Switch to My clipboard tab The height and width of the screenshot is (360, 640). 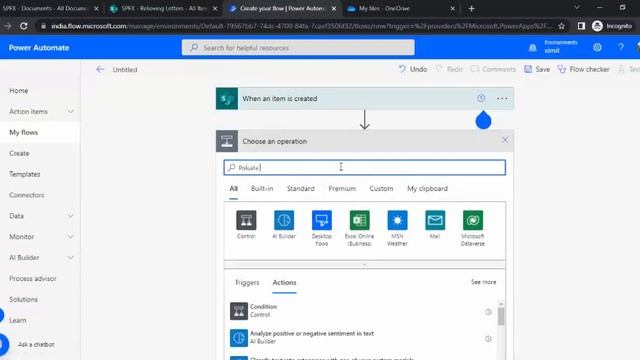427,189
